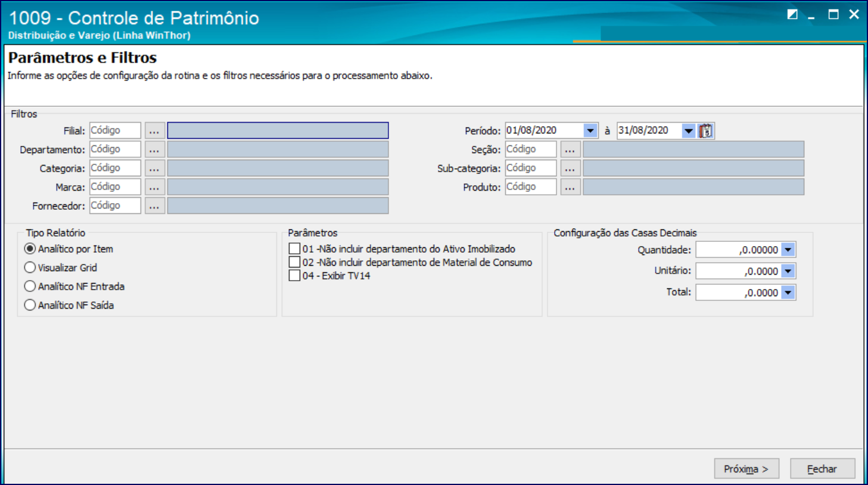Screen dimensions: 868x485
Task: Open the Quantidade decimal places dropdown
Action: point(788,250)
